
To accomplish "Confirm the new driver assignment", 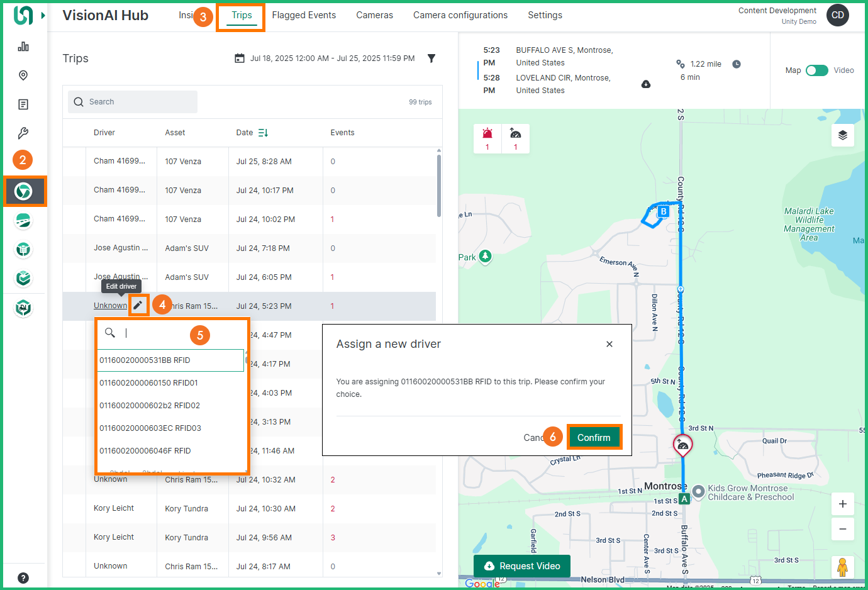I will point(594,437).
